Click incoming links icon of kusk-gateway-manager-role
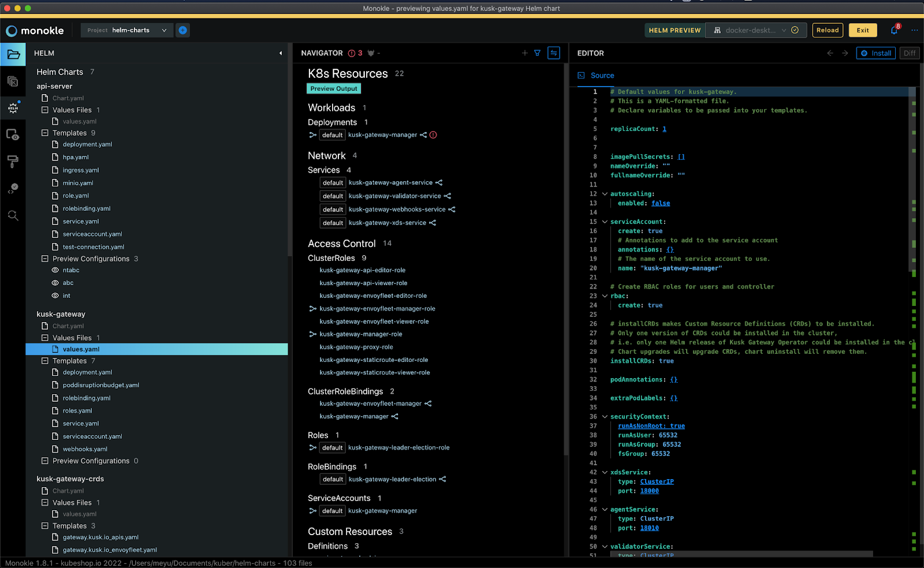 tap(313, 334)
